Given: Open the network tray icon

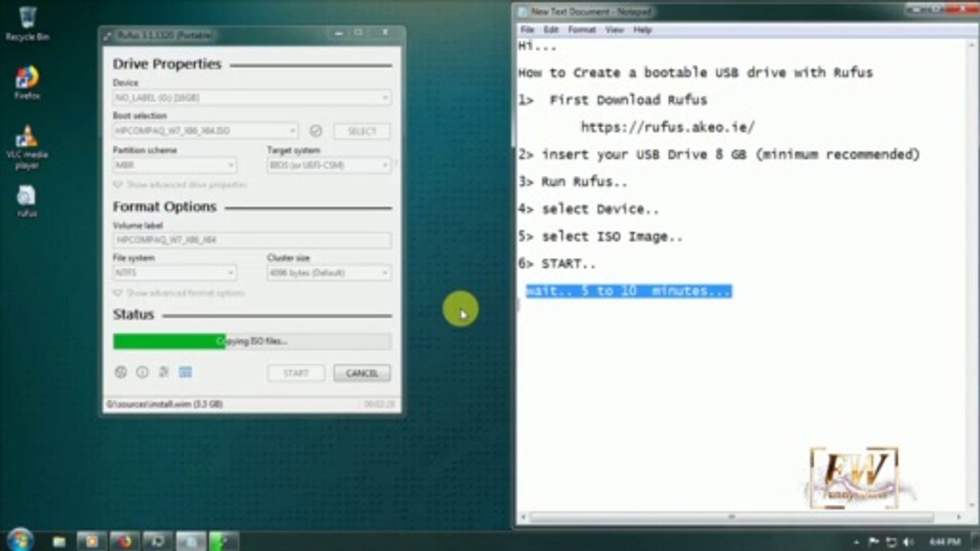Looking at the screenshot, I should [890, 542].
